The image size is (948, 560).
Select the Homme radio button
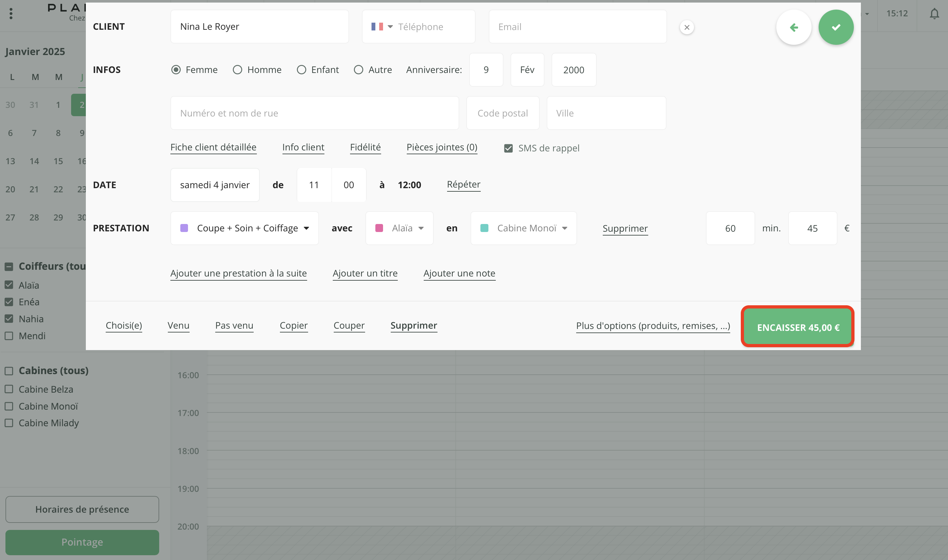coord(238,70)
